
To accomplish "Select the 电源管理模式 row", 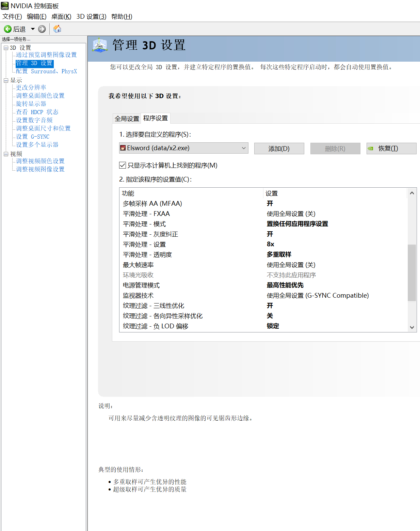I will [x=263, y=285].
